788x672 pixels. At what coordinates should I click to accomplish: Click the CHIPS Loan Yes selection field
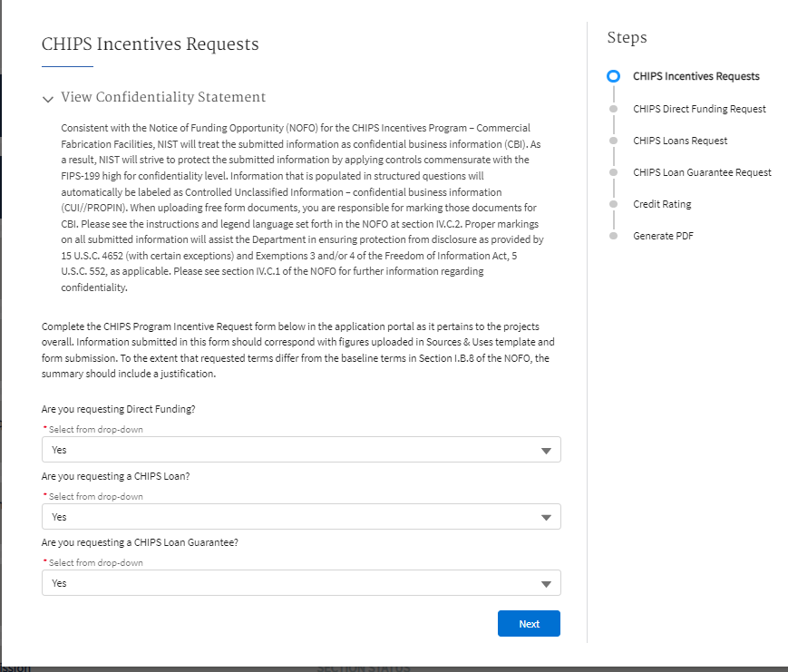click(x=290, y=517)
